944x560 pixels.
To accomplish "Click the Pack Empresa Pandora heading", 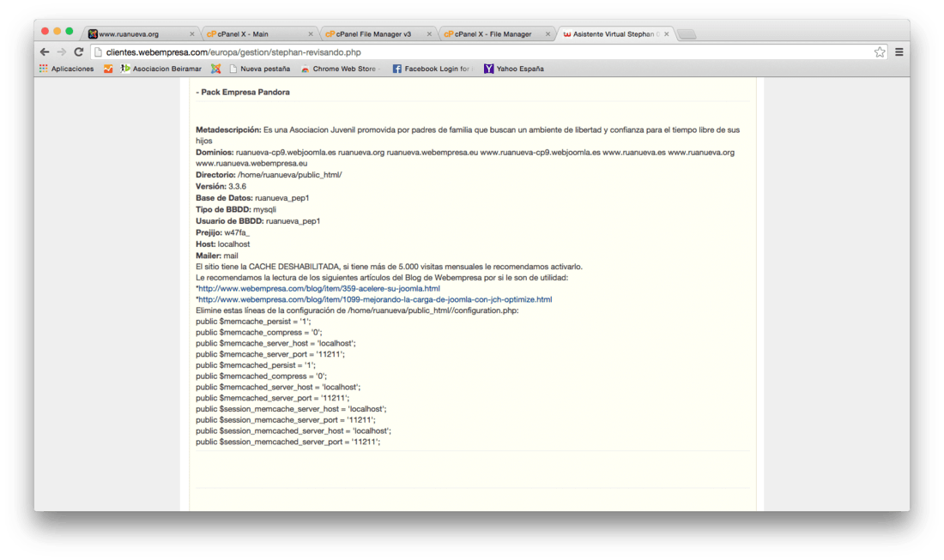I will click(x=243, y=92).
